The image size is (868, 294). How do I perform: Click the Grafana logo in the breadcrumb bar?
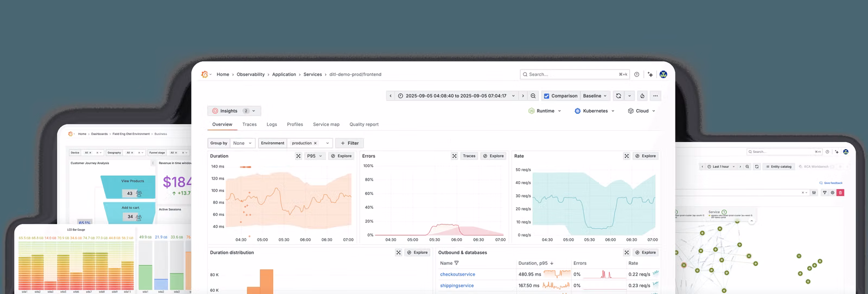205,74
